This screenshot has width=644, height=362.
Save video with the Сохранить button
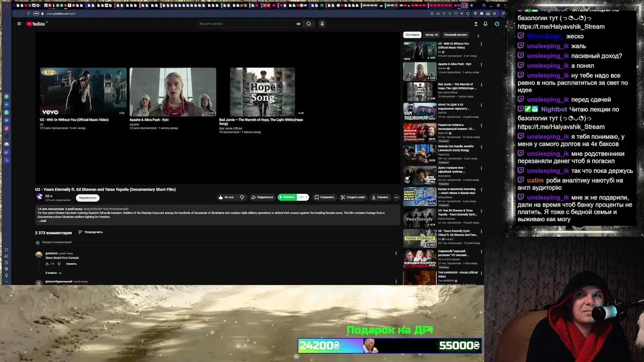[325, 197]
